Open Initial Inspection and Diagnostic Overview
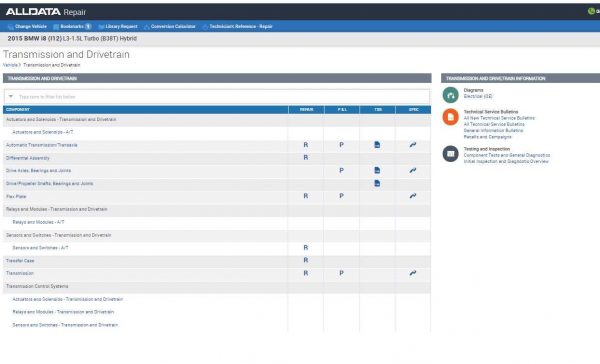Image resolution: width=600 pixels, height=364 pixels. (x=506, y=162)
